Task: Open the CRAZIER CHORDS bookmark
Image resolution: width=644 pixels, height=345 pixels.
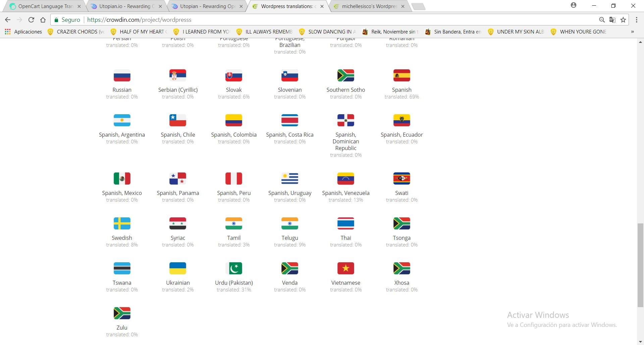Action: pos(76,32)
